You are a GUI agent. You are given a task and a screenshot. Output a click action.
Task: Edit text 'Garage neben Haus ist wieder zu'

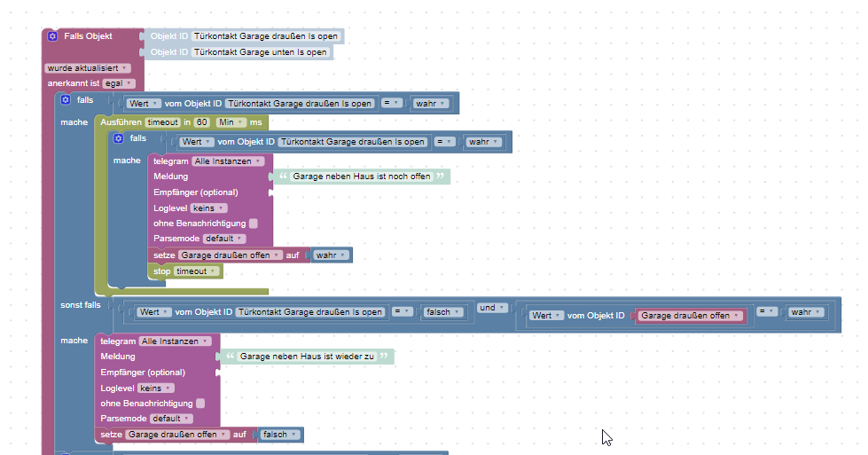pyautogui.click(x=307, y=357)
